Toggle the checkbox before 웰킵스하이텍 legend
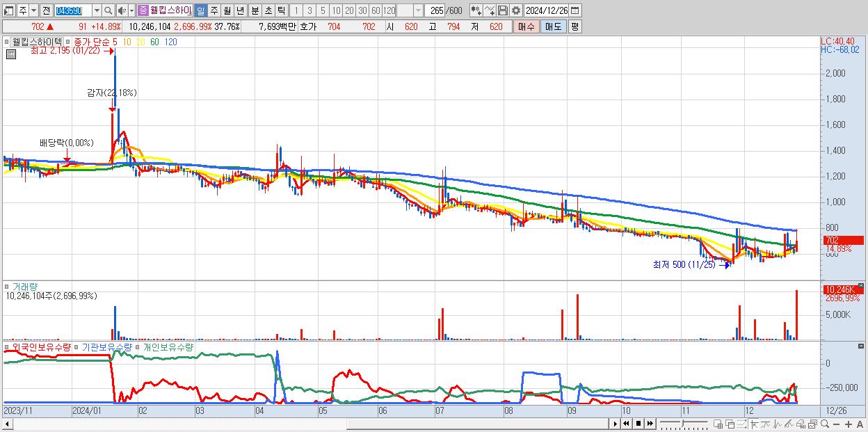 (x=6, y=42)
